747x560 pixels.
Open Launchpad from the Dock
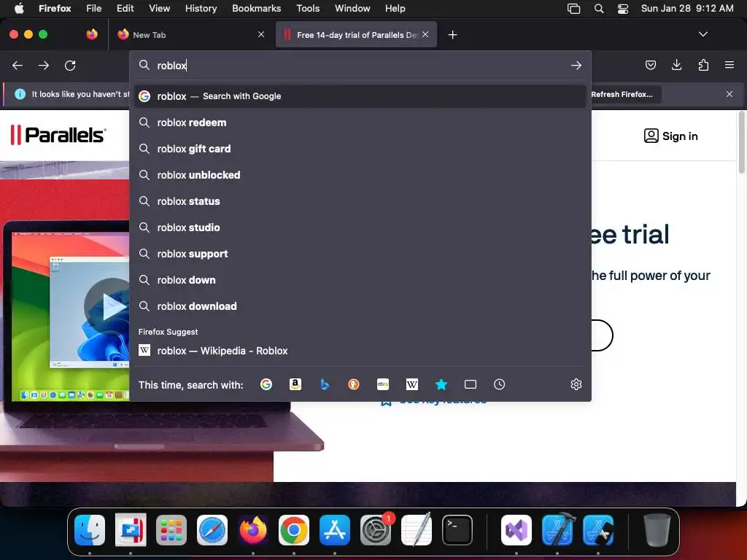click(x=171, y=530)
